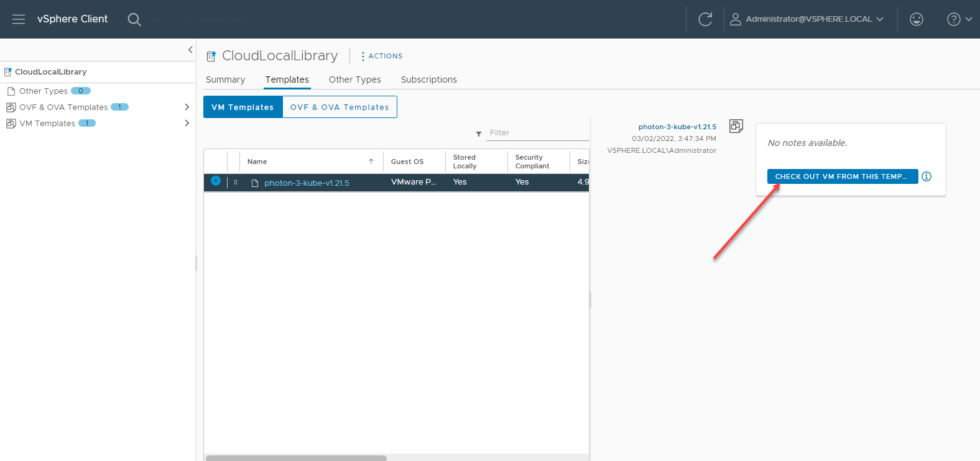Click Check Out VM From This Template
The height and width of the screenshot is (461, 980).
tap(843, 176)
